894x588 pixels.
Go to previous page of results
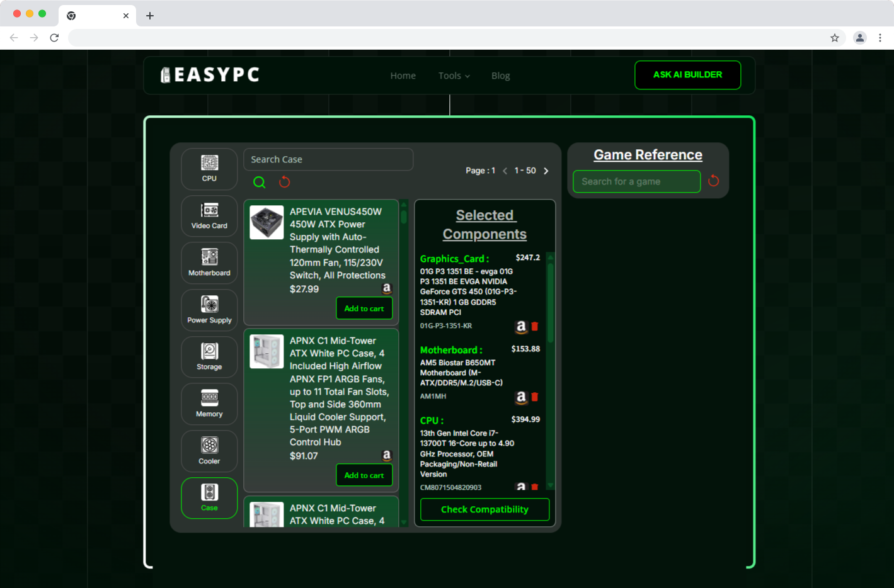tap(505, 171)
